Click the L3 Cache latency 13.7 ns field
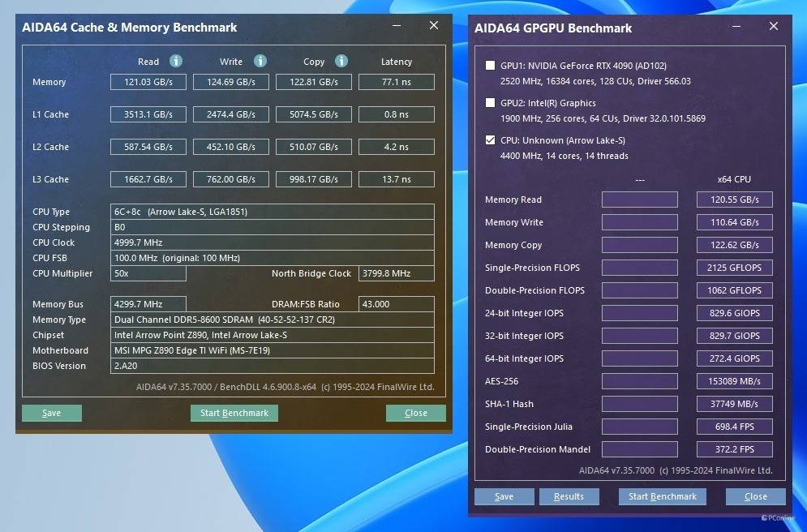 coord(396,179)
